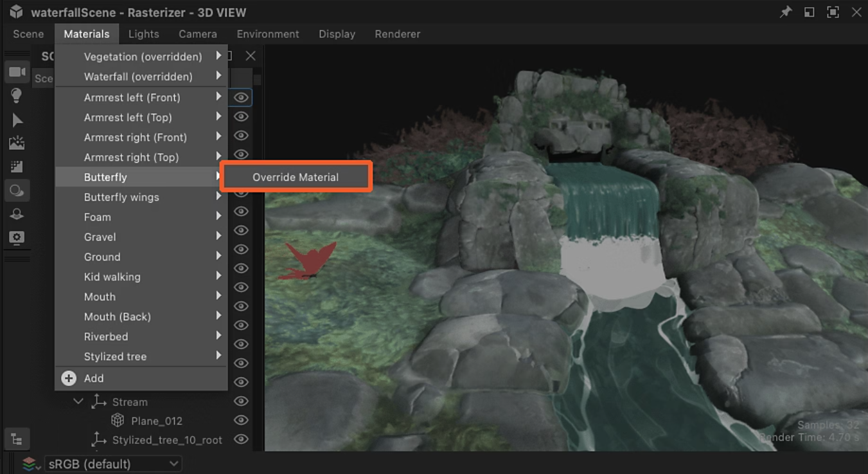
Task: Close the scene panel with its X
Action: [x=251, y=56]
